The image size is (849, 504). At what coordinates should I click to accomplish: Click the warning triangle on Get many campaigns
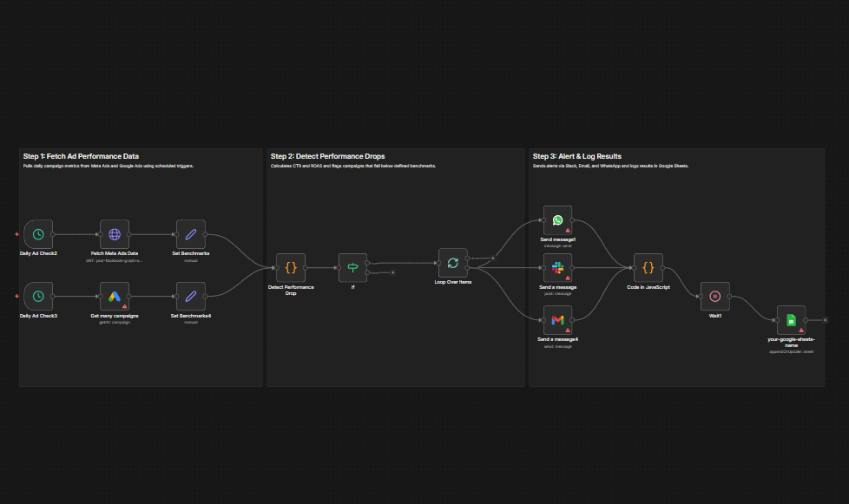(x=125, y=306)
